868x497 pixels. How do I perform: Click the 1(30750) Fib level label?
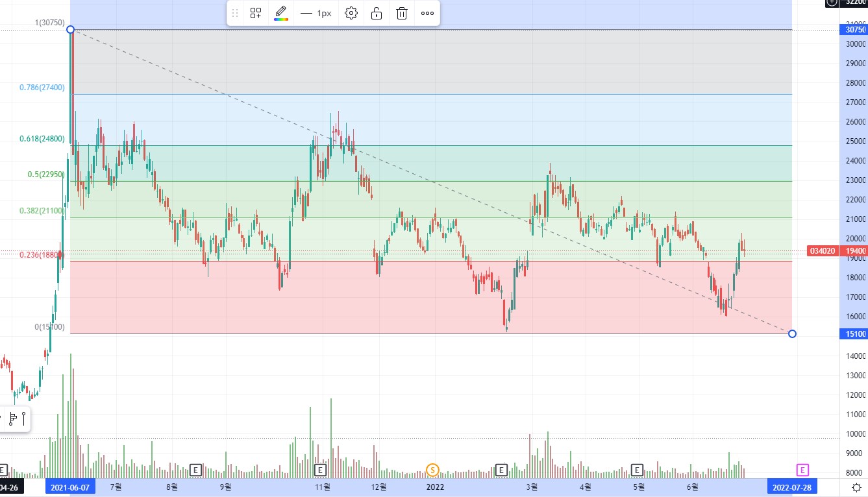point(49,23)
